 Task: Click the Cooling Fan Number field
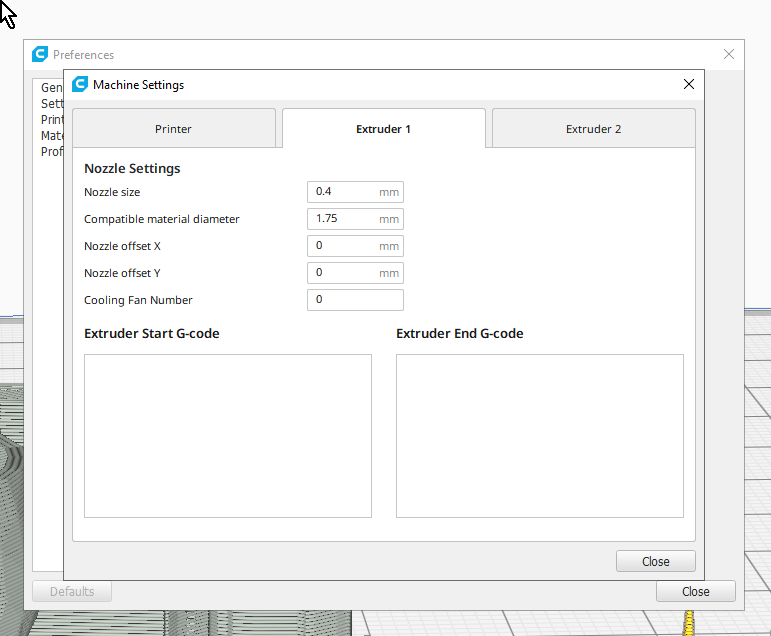355,300
